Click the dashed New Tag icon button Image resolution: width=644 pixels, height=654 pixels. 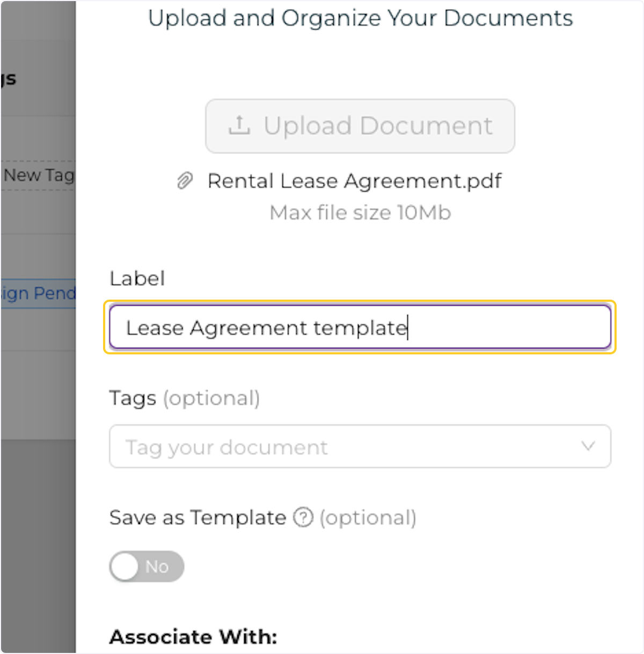38,175
